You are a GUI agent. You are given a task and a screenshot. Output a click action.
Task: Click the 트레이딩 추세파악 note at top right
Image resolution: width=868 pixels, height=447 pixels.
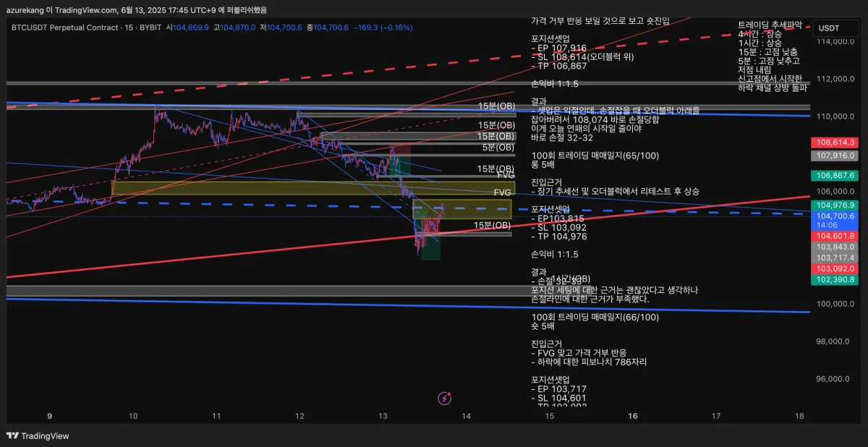click(770, 25)
